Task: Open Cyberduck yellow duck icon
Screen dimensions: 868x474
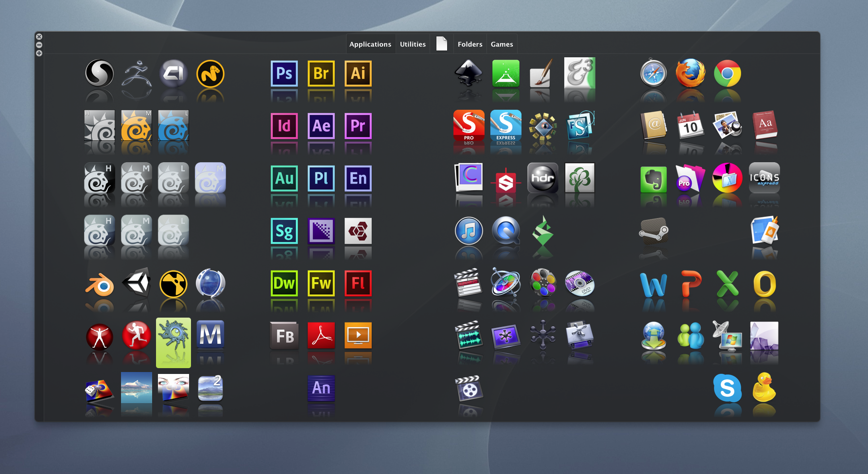Action: (764, 387)
